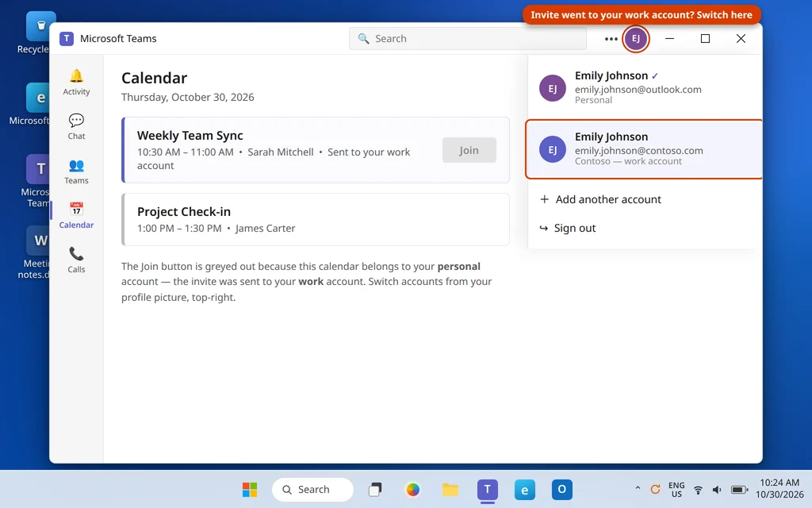812x508 pixels.
Task: Click the greyed-out Join button
Action: [x=469, y=150]
